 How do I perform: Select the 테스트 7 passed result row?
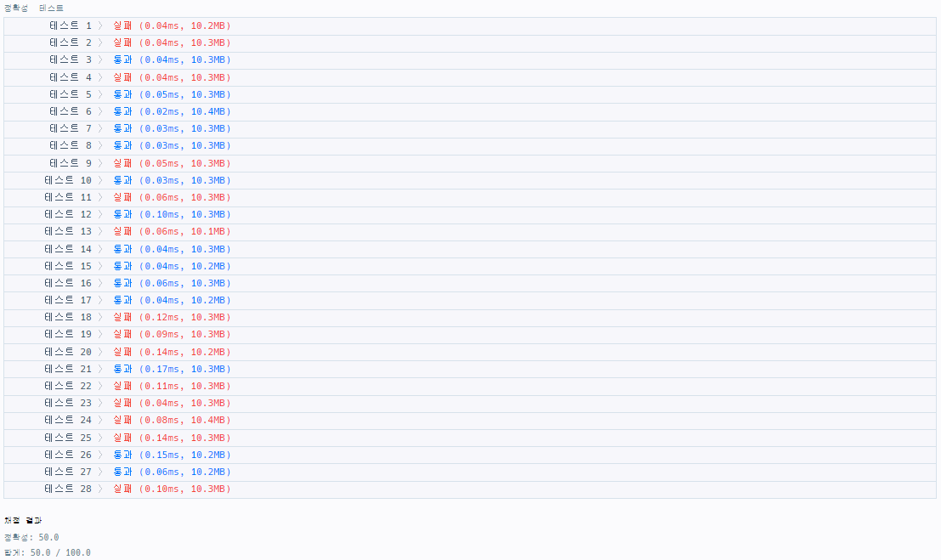(x=470, y=129)
